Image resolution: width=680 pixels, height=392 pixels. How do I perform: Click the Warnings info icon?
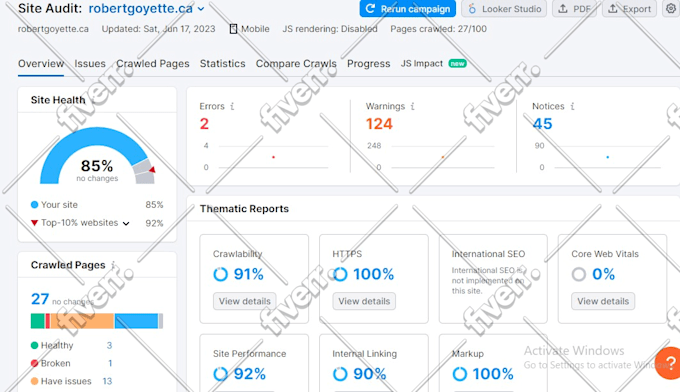412,106
